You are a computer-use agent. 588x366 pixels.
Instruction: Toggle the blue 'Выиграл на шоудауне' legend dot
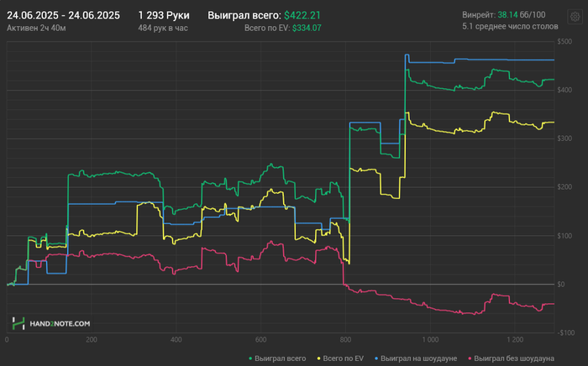coord(376,359)
